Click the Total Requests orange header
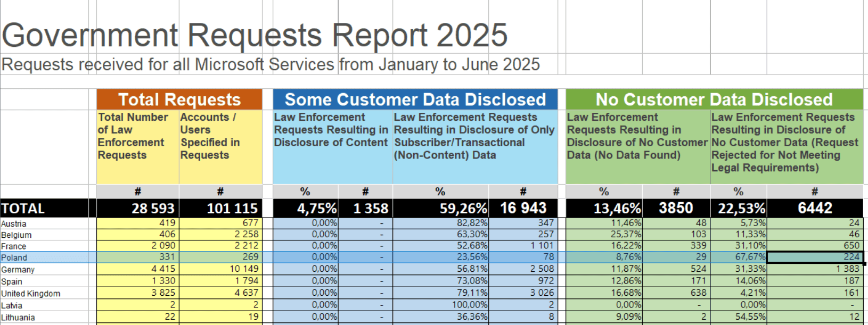This screenshot has height=325, width=868. 179,99
